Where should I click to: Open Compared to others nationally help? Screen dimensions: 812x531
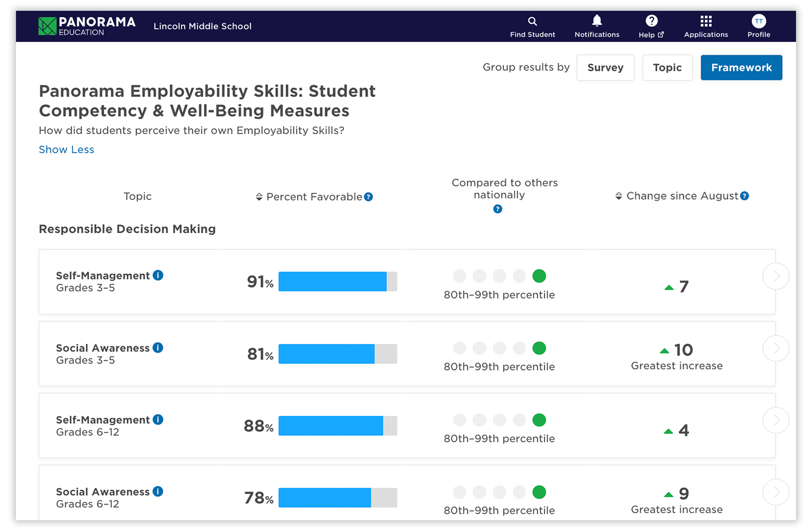(497, 209)
